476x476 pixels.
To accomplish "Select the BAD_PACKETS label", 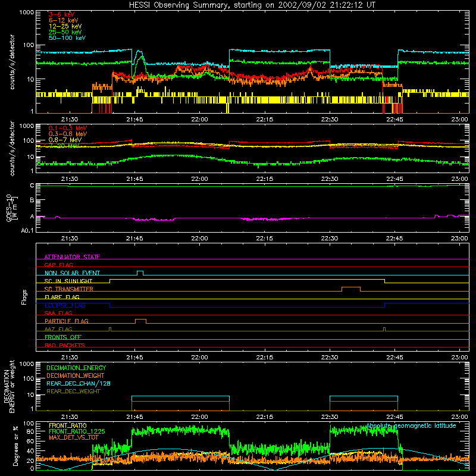I will click(x=65, y=345).
